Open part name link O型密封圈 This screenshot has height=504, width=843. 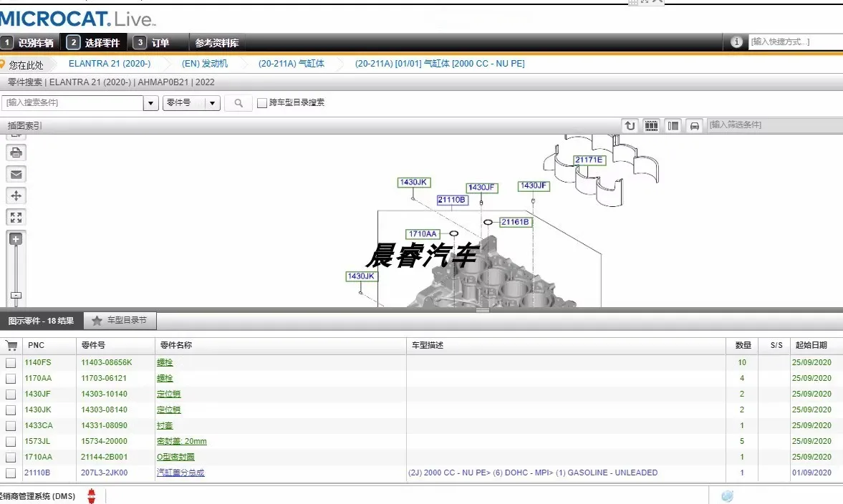[175, 457]
